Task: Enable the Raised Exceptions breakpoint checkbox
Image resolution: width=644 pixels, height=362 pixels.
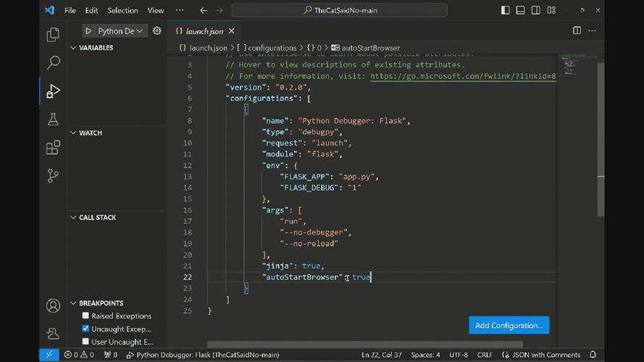Action: 85,316
